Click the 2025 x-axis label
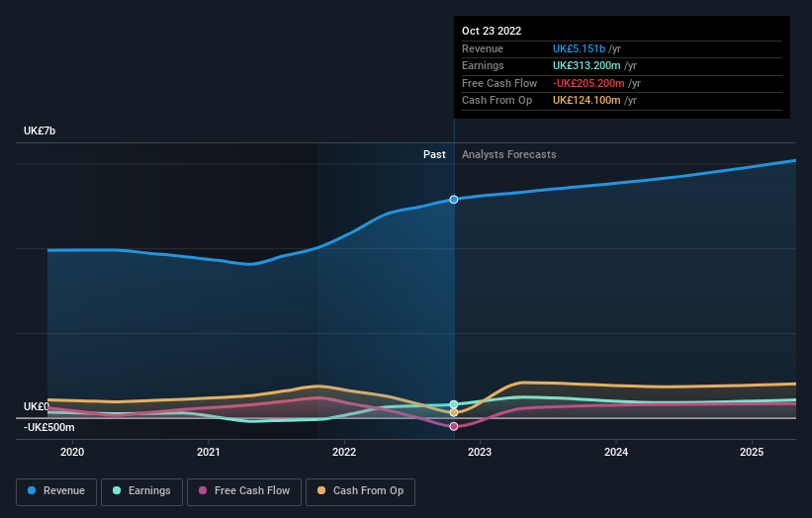Screen dimensions: 812x518 pyautogui.click(x=752, y=452)
